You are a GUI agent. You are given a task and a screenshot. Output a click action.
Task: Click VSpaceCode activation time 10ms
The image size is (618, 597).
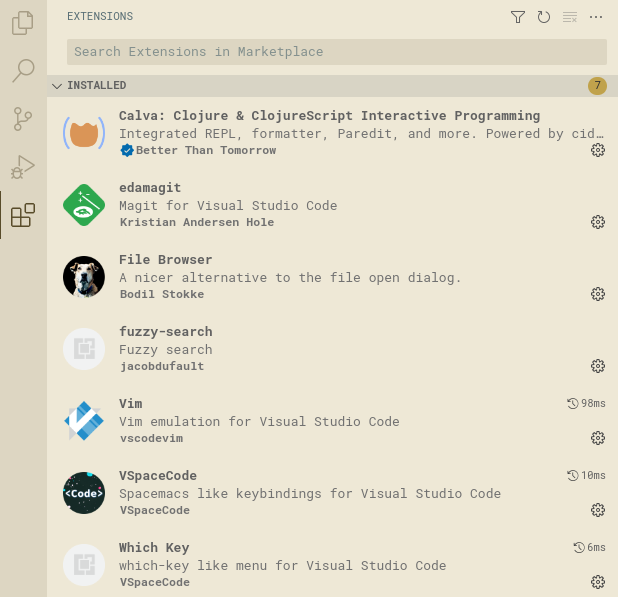tap(586, 476)
